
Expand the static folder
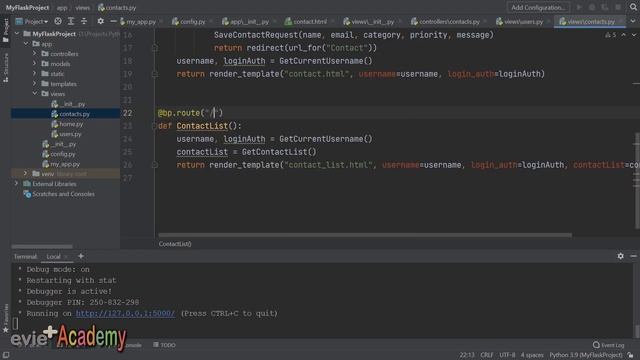(x=35, y=73)
